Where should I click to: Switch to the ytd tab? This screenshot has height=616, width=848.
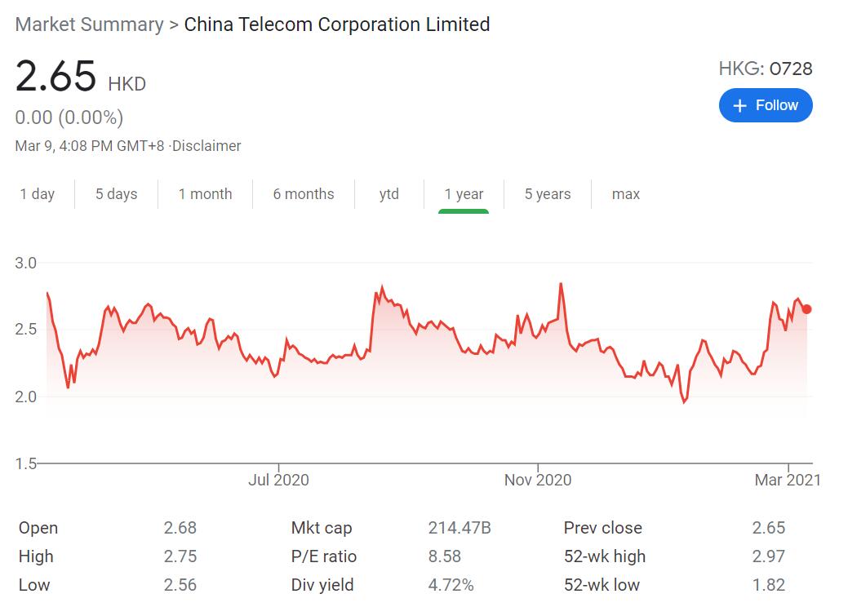coord(389,194)
